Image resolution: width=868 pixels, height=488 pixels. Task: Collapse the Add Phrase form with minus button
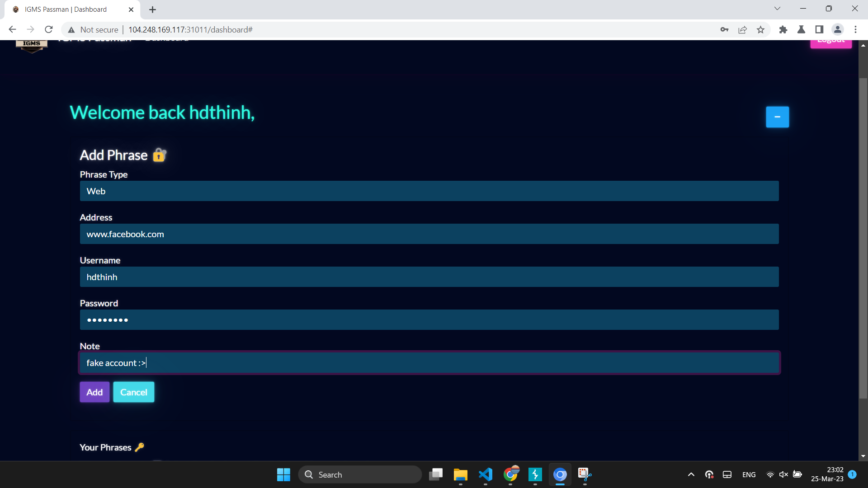tap(777, 117)
